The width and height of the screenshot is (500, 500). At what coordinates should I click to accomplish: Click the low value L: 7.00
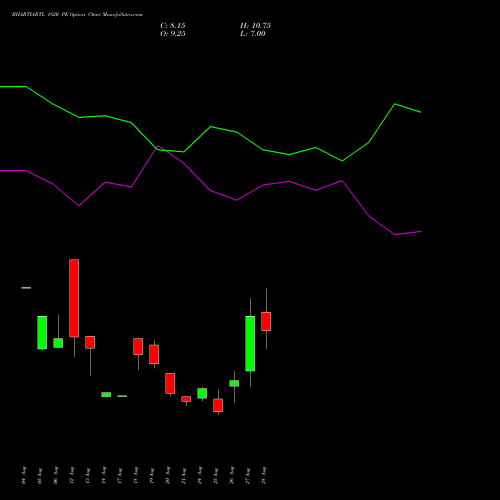point(253,34)
